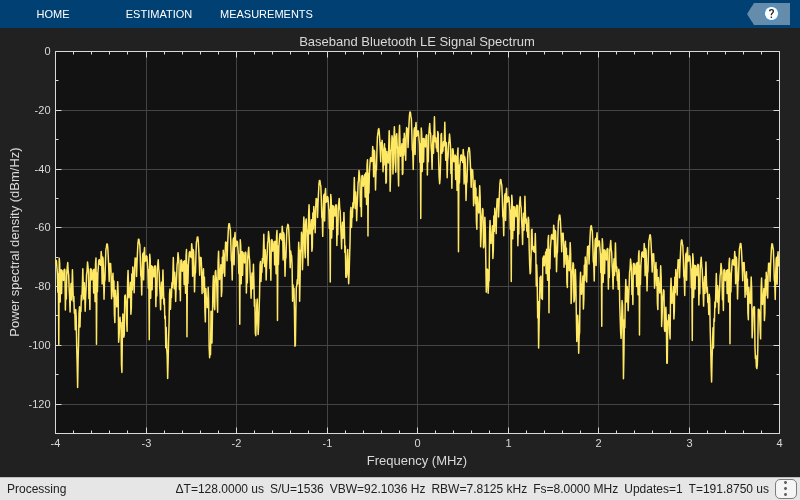Select the plot title 'Baseband Bluetooth LE Signal Spectrum'
Screen dimensions: 800x500
(417, 42)
